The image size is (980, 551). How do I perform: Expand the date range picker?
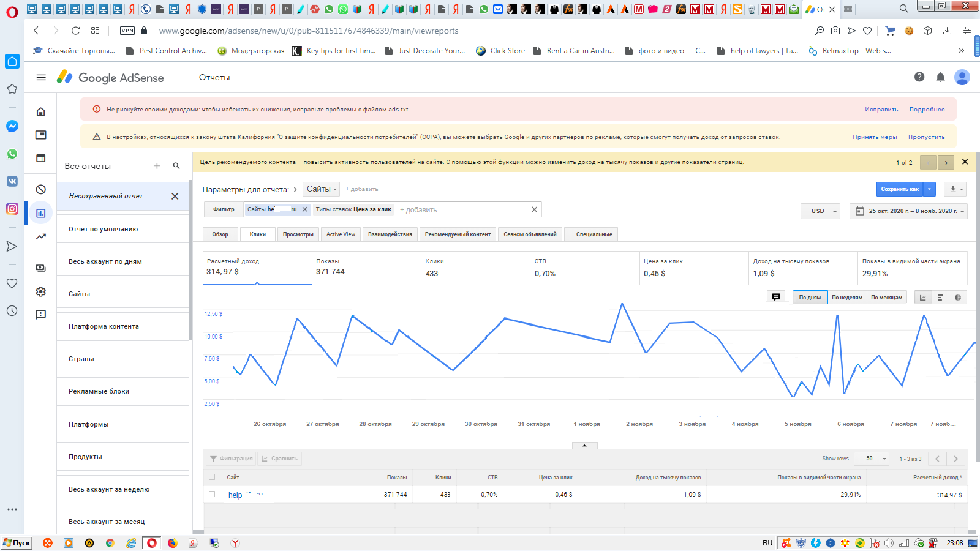909,211
